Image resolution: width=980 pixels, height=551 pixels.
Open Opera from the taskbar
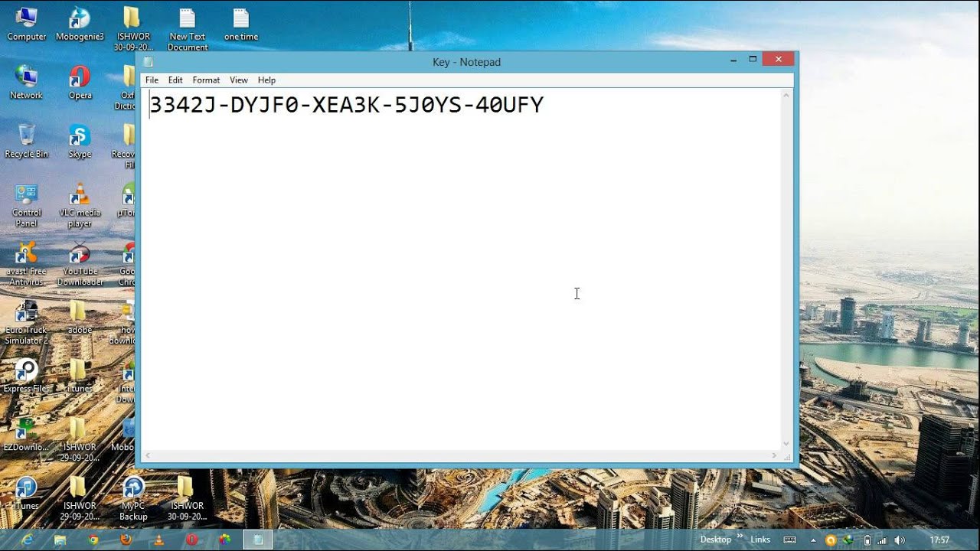click(192, 540)
